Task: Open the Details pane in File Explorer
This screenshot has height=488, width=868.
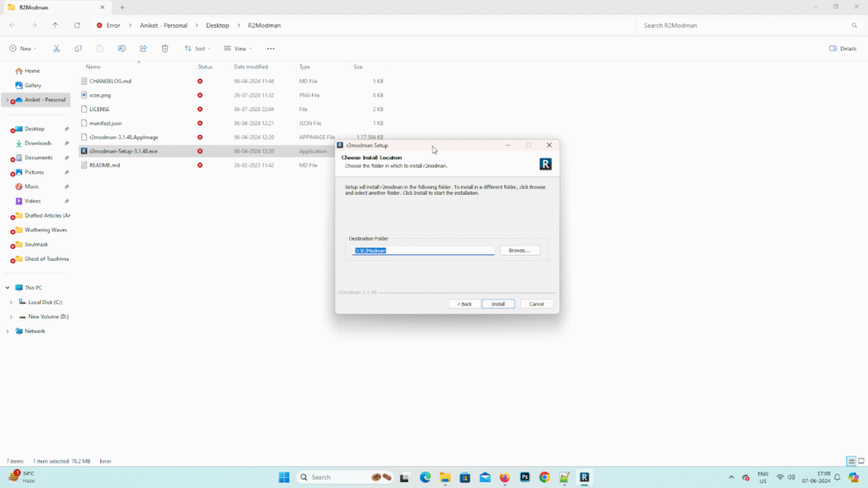Action: (x=843, y=48)
